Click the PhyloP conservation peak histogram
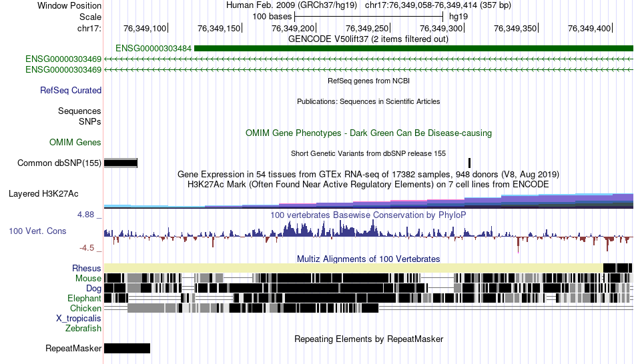Viewport: 634px width, 364px height. click(x=368, y=235)
